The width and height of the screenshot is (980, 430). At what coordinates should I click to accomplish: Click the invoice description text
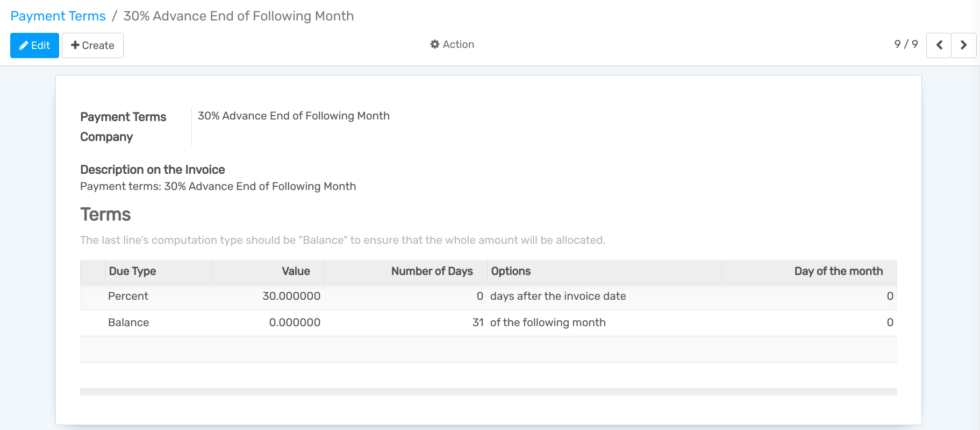coord(218,186)
